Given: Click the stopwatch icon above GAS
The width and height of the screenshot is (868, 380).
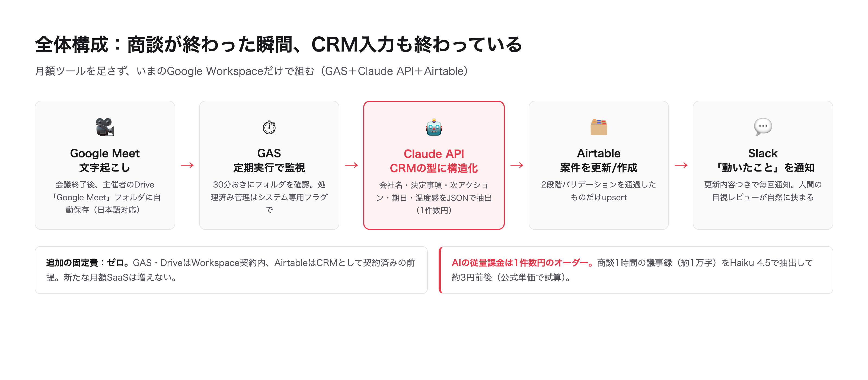Looking at the screenshot, I should point(269,127).
